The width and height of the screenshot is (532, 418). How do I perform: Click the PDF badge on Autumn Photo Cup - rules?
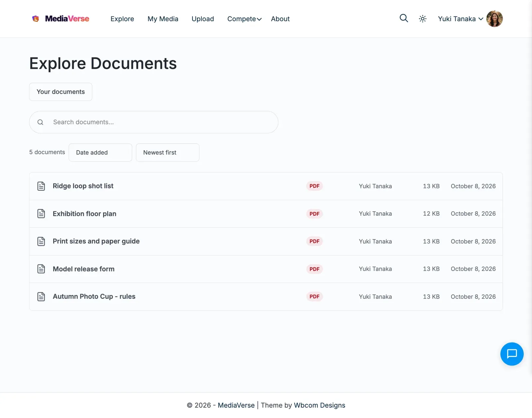click(x=315, y=296)
